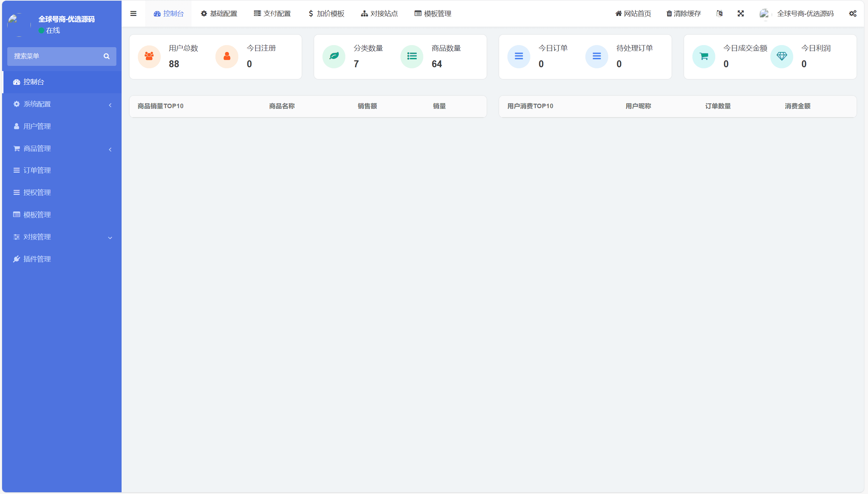Switch to the 支付配置 tab
Viewport: 868px width, 494px height.
pos(273,14)
